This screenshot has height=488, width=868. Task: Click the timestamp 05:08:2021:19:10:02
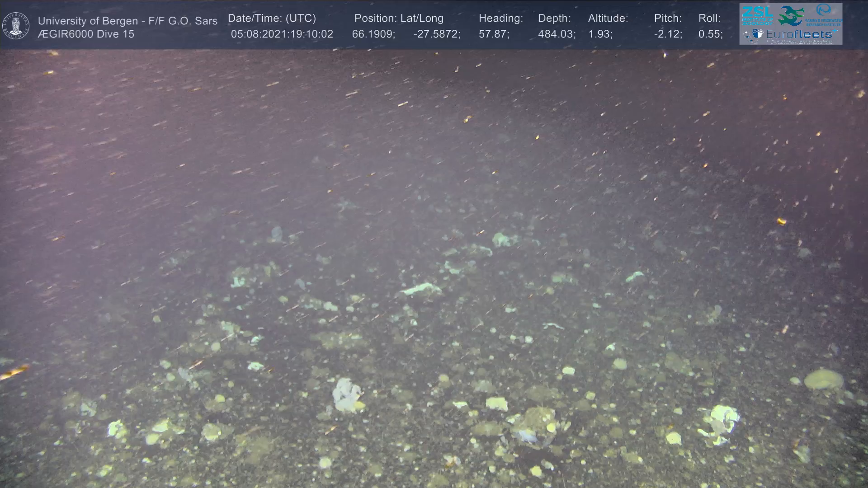pyautogui.click(x=282, y=34)
